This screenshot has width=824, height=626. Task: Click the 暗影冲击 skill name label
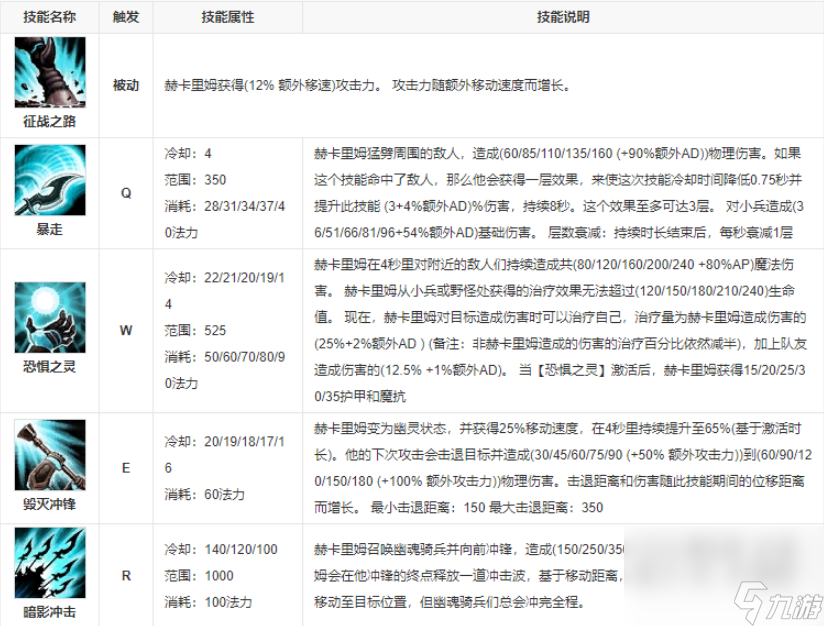point(49,612)
